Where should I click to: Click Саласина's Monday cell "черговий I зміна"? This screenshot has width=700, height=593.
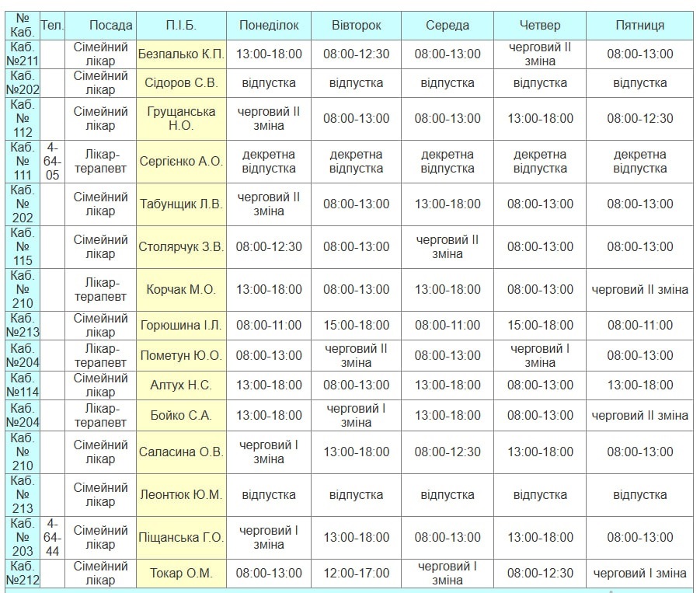pyautogui.click(x=269, y=452)
